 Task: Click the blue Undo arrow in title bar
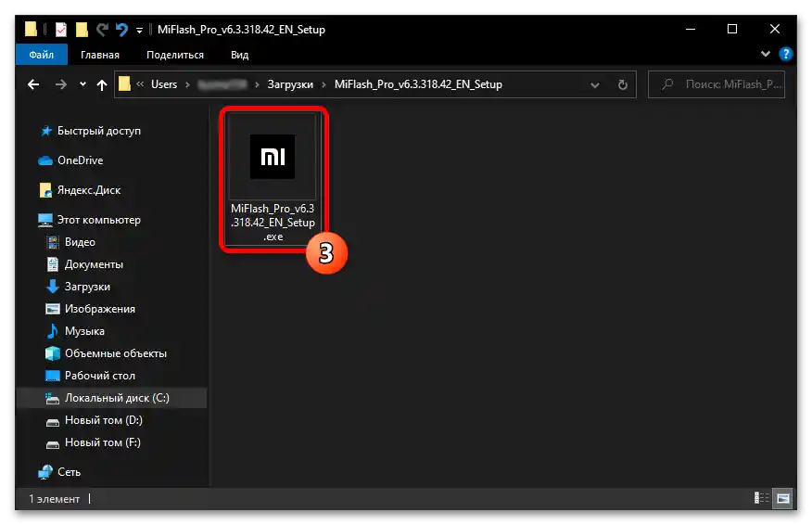(x=121, y=30)
